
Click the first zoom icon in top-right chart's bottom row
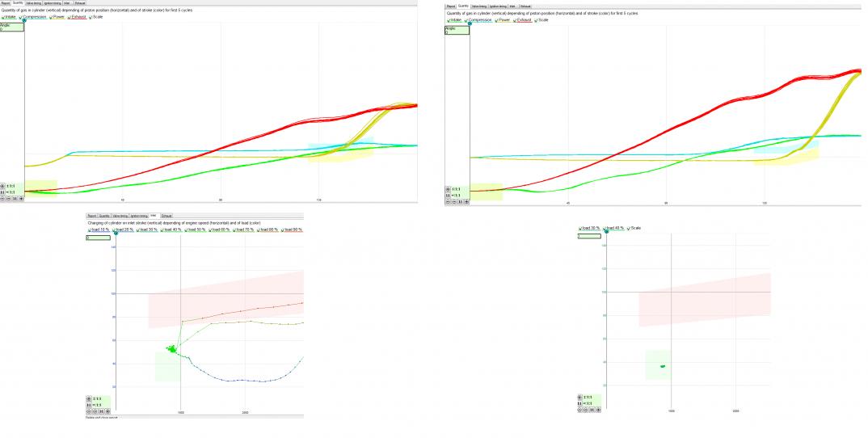coord(449,201)
